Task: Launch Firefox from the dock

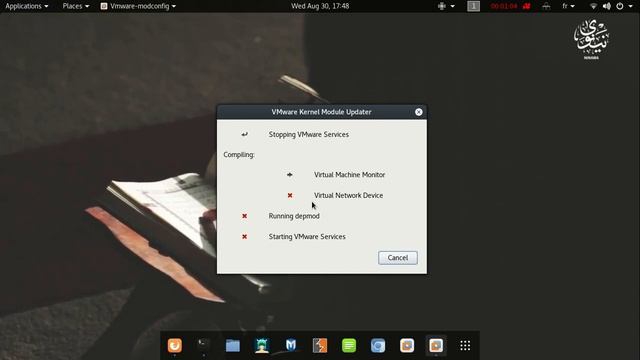Action: 175,345
